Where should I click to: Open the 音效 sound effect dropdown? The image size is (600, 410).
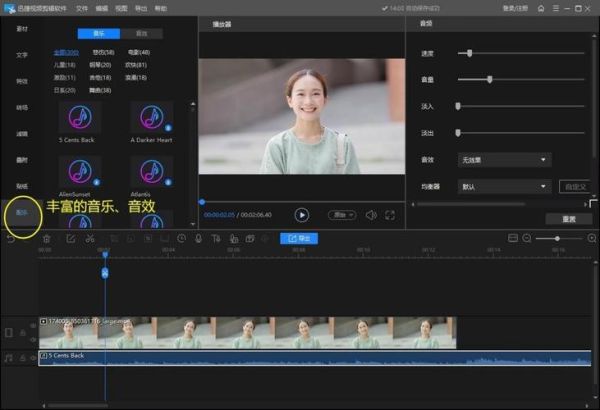click(x=504, y=159)
